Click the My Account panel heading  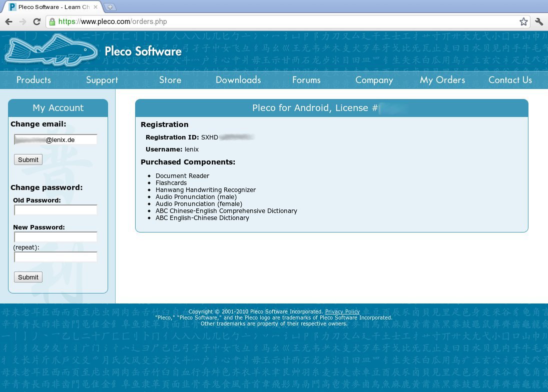tap(58, 108)
